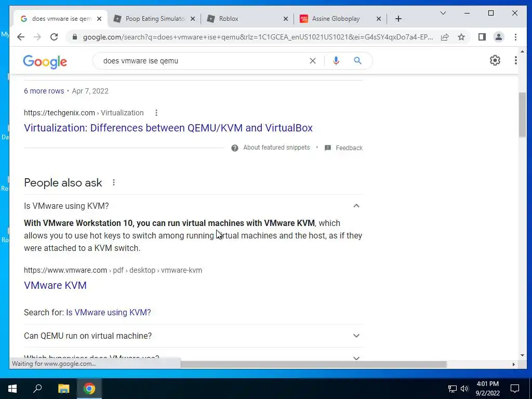
Task: Open the Chrome profile avatar menu
Action: tap(498, 37)
